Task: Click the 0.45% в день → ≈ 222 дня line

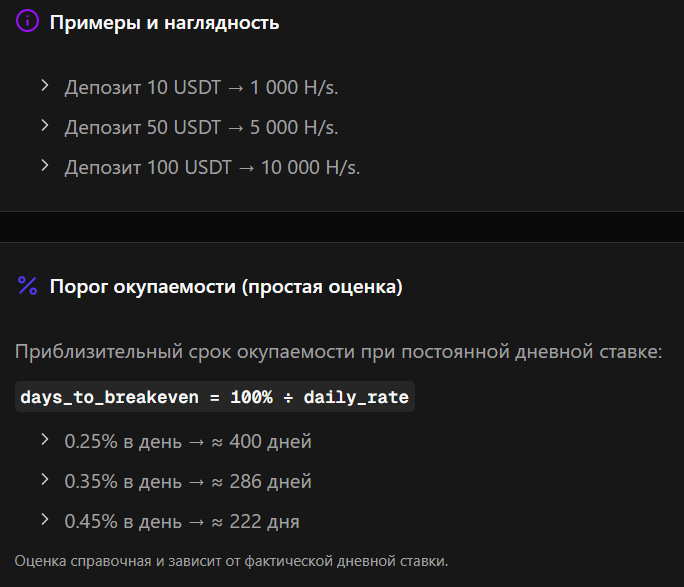Action: pyautogui.click(x=182, y=521)
